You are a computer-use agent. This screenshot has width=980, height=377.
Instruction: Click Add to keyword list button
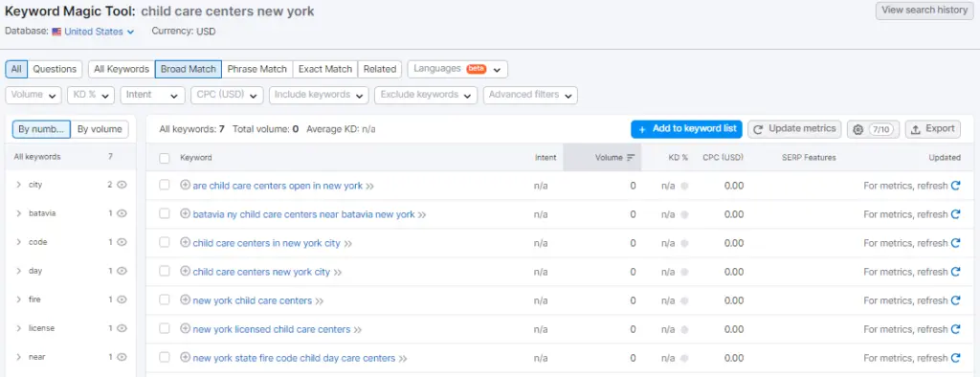[x=687, y=129]
